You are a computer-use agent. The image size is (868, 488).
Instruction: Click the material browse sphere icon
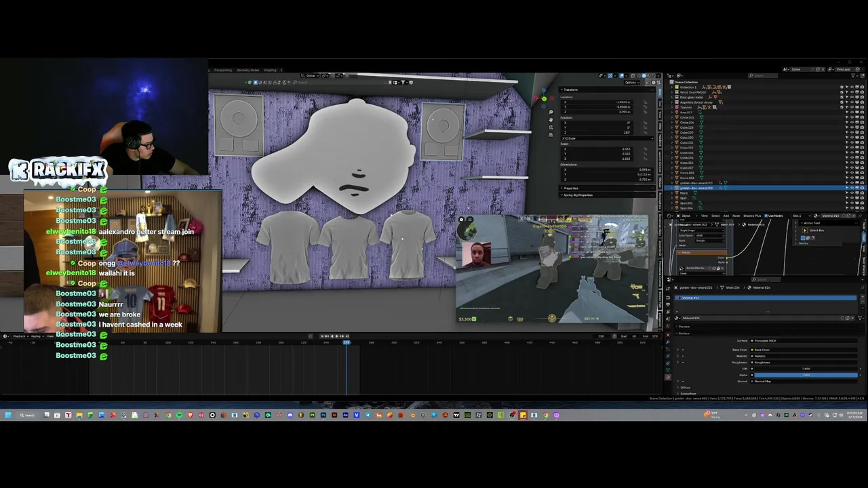click(x=677, y=318)
